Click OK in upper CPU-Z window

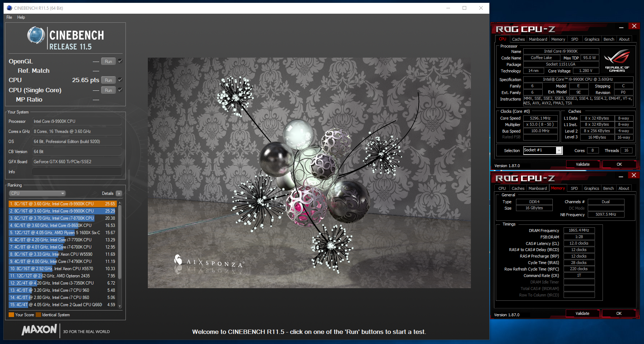tap(619, 164)
